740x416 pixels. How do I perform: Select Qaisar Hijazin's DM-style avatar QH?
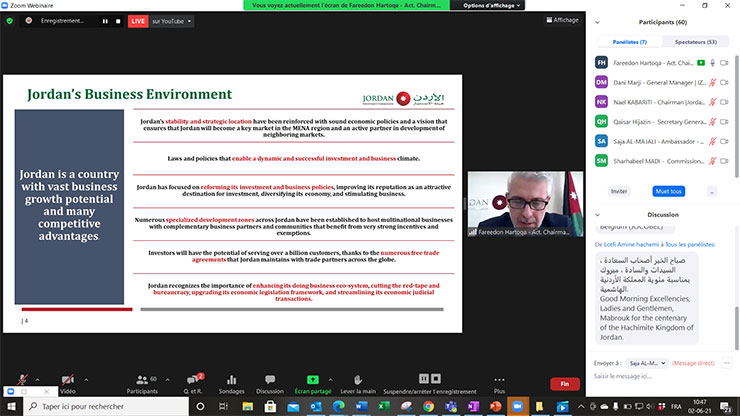601,122
